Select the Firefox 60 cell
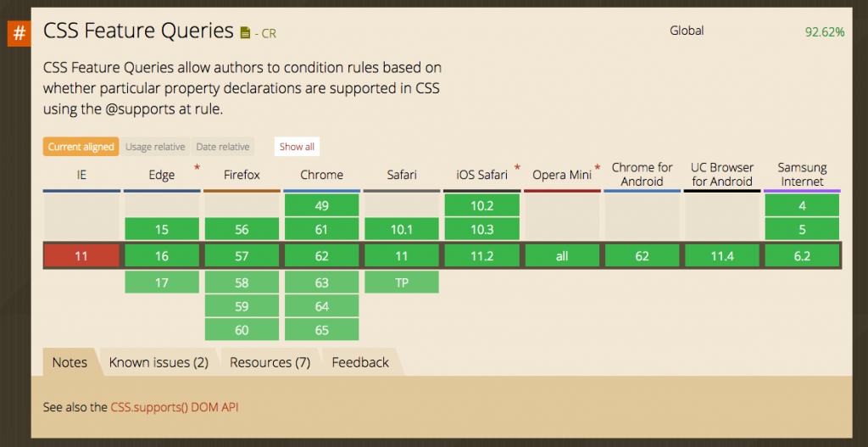Viewport: 868px width, 447px height. tap(242, 330)
